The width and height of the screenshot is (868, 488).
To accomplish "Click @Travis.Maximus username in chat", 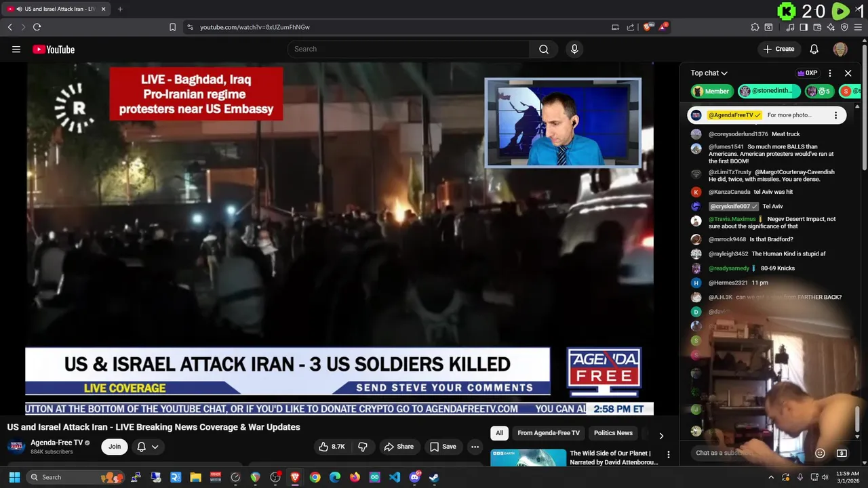I will tap(732, 219).
